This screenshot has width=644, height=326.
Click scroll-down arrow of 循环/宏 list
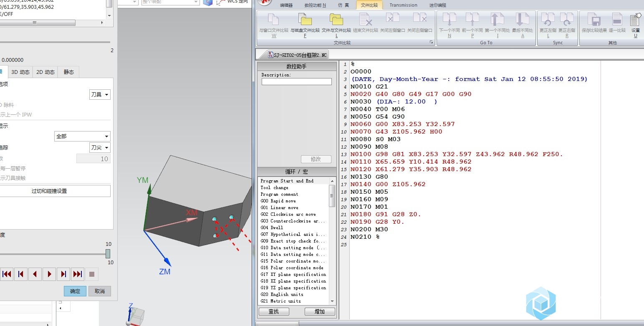tap(332, 301)
